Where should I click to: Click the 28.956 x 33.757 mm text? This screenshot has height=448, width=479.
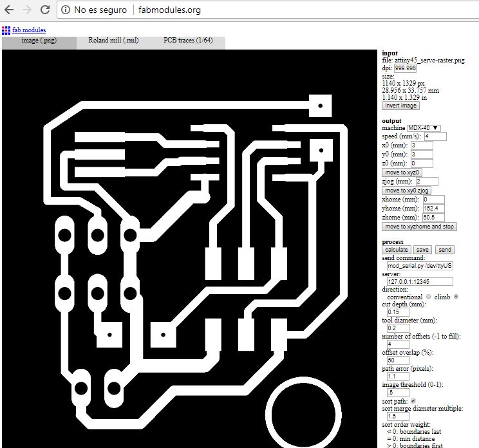[x=410, y=91]
